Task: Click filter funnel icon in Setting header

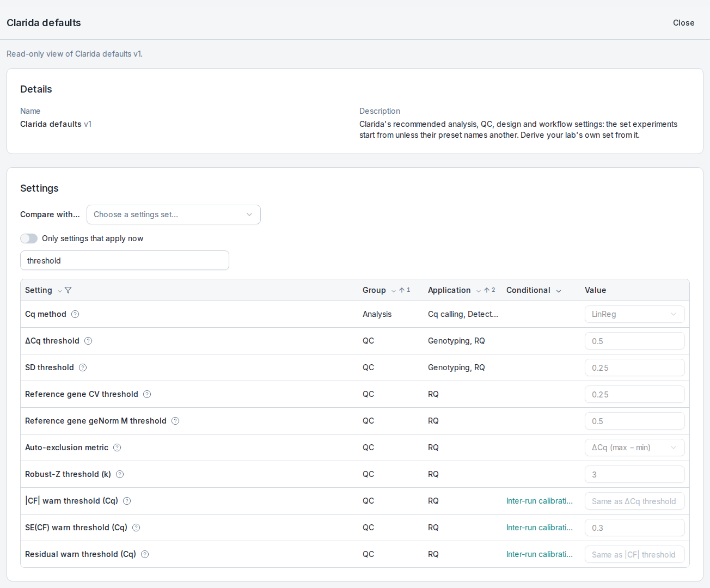Action: (x=68, y=290)
